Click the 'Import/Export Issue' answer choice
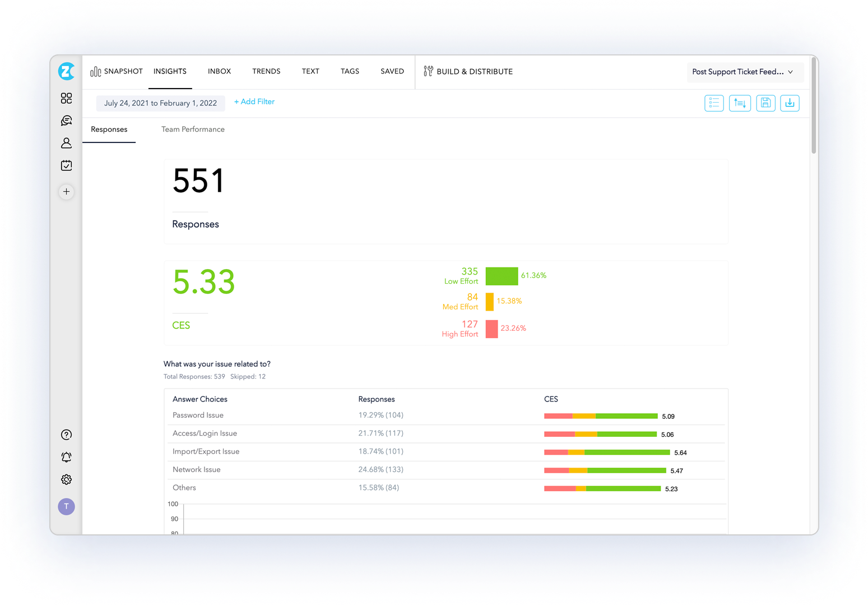The image size is (868, 605). [206, 451]
